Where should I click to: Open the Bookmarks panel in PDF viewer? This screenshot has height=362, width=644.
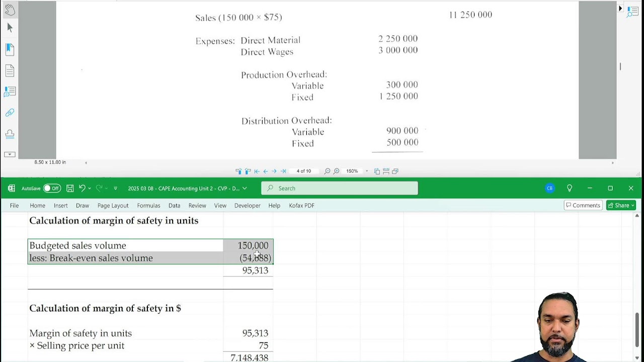tap(10, 49)
